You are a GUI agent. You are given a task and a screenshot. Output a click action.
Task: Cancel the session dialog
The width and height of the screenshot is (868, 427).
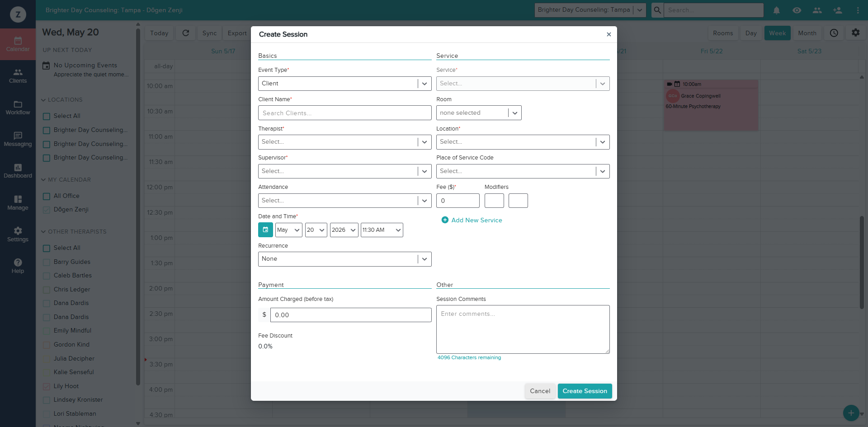tap(540, 391)
